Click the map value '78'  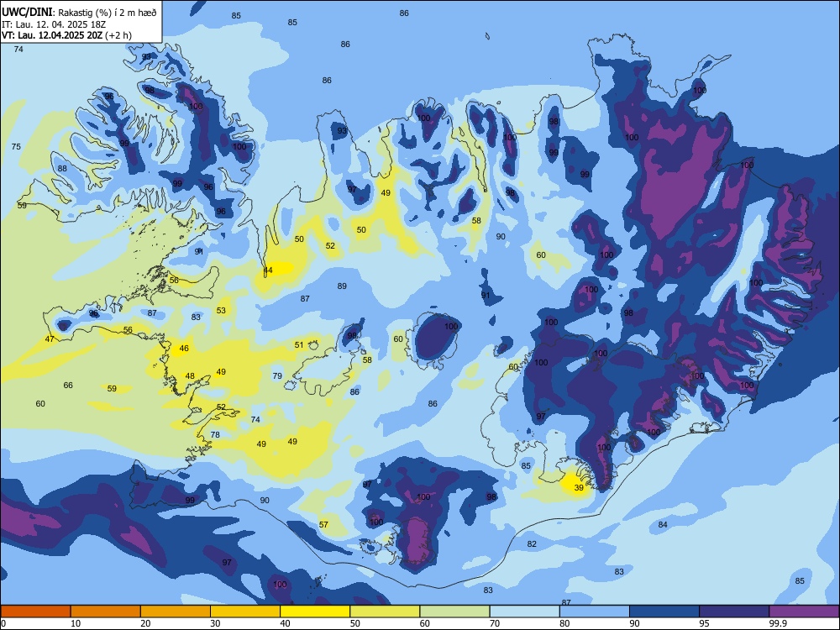[215, 434]
